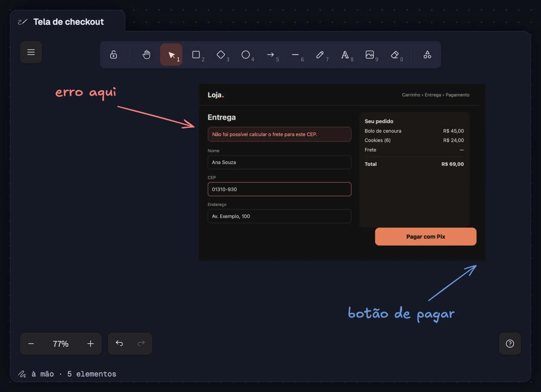Zoom out with the minus button
This screenshot has width=541, height=392.
coord(31,344)
